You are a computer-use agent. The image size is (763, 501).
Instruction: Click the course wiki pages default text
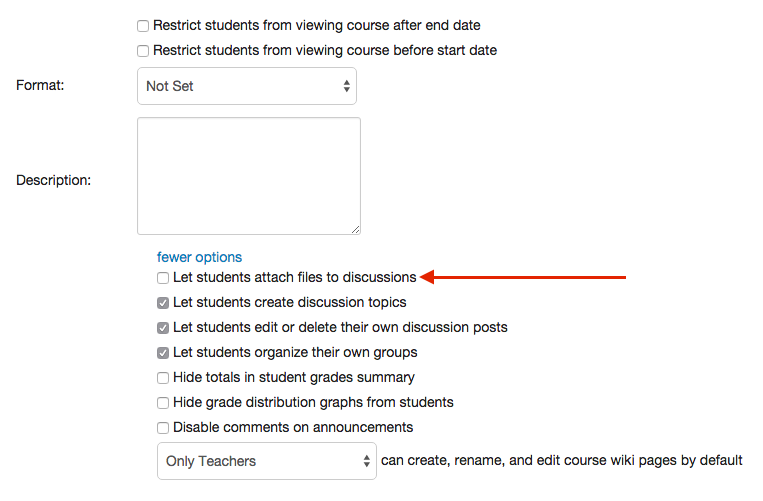[561, 461]
